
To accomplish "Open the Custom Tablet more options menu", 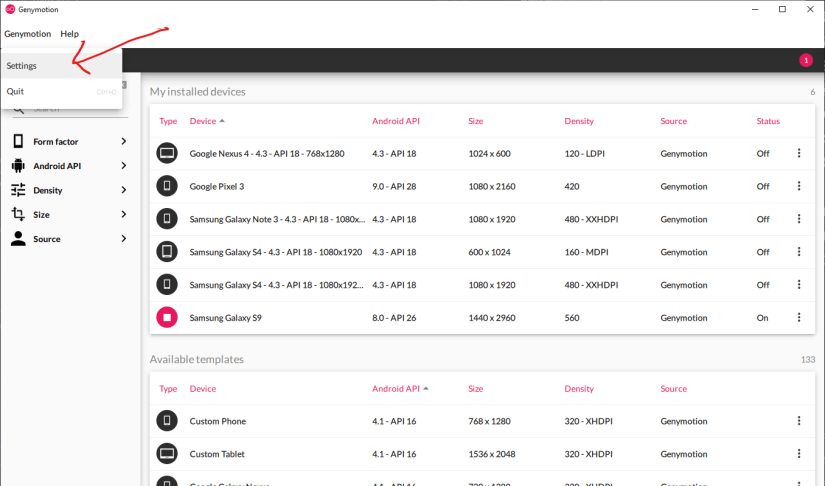I will (799, 454).
